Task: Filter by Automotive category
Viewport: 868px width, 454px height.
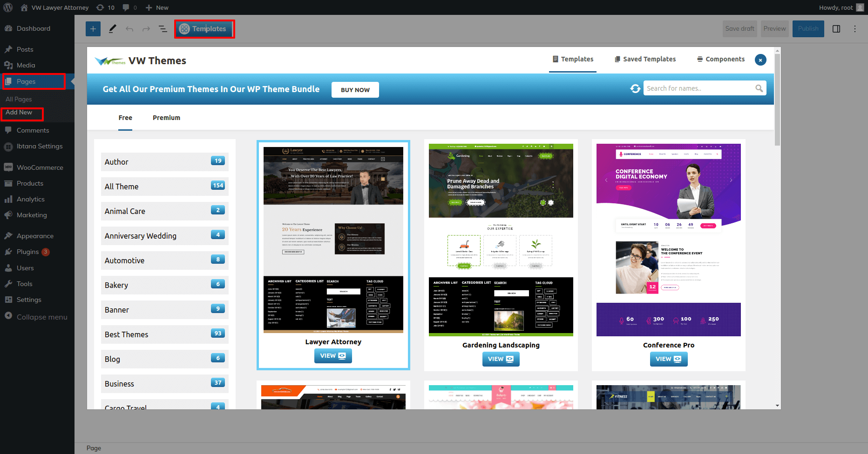Action: [165, 260]
